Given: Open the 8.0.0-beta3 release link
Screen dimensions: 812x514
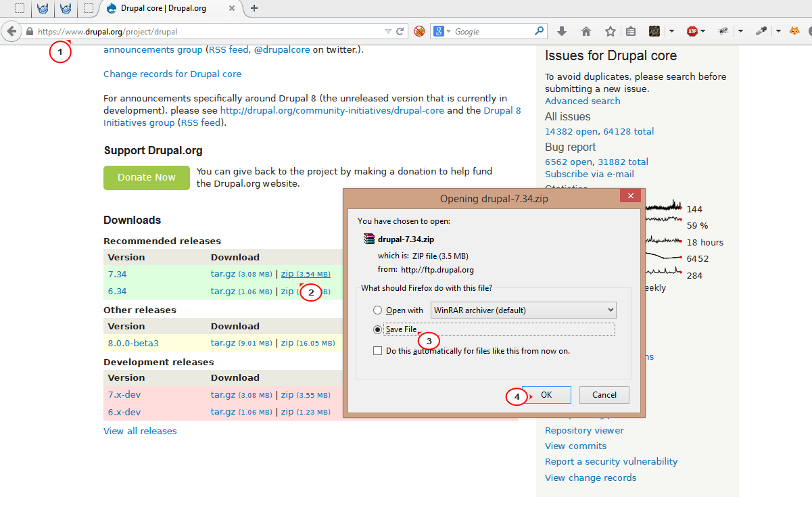Looking at the screenshot, I should click(x=133, y=343).
